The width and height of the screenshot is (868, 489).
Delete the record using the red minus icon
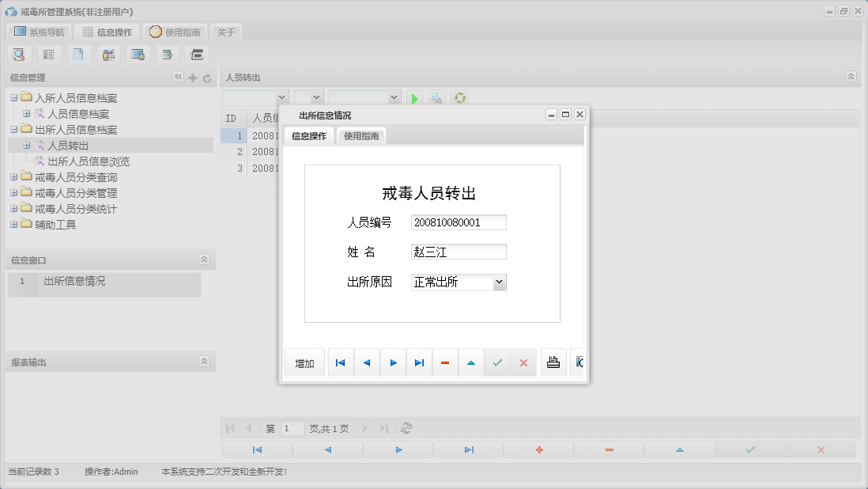444,362
